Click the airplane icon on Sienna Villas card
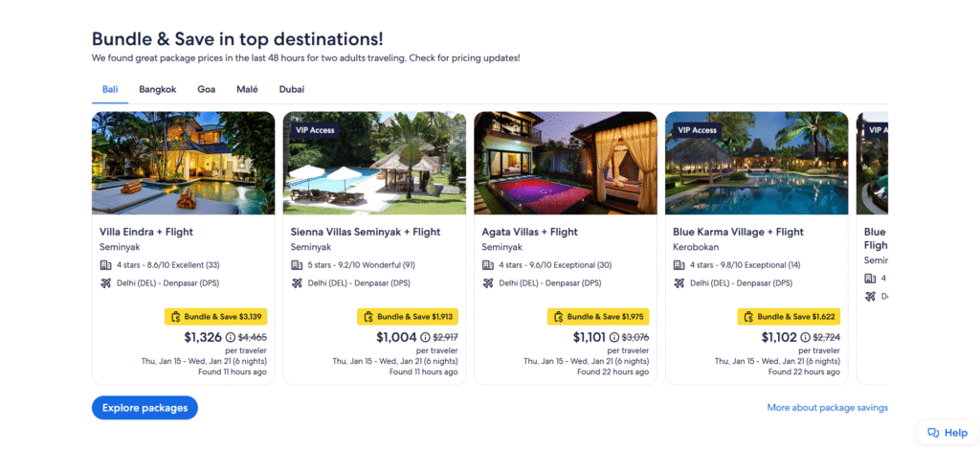Viewport: 980px width, 450px height. point(297,282)
